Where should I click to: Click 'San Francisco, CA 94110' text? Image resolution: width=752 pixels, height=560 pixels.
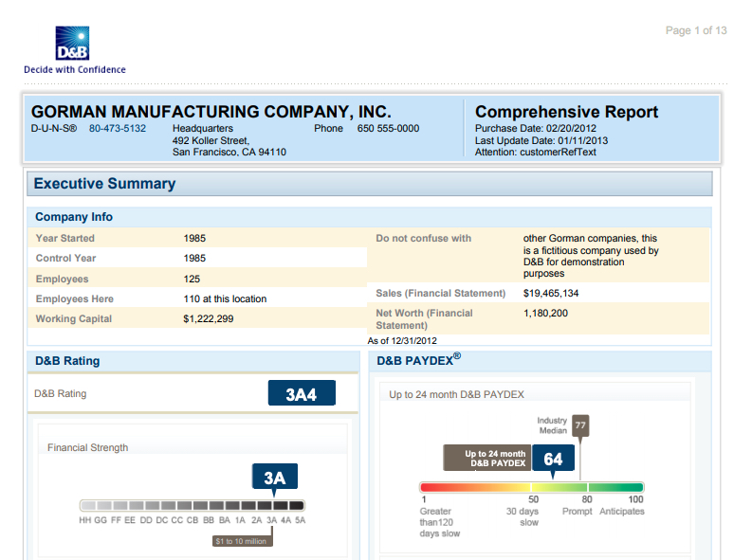pyautogui.click(x=229, y=152)
